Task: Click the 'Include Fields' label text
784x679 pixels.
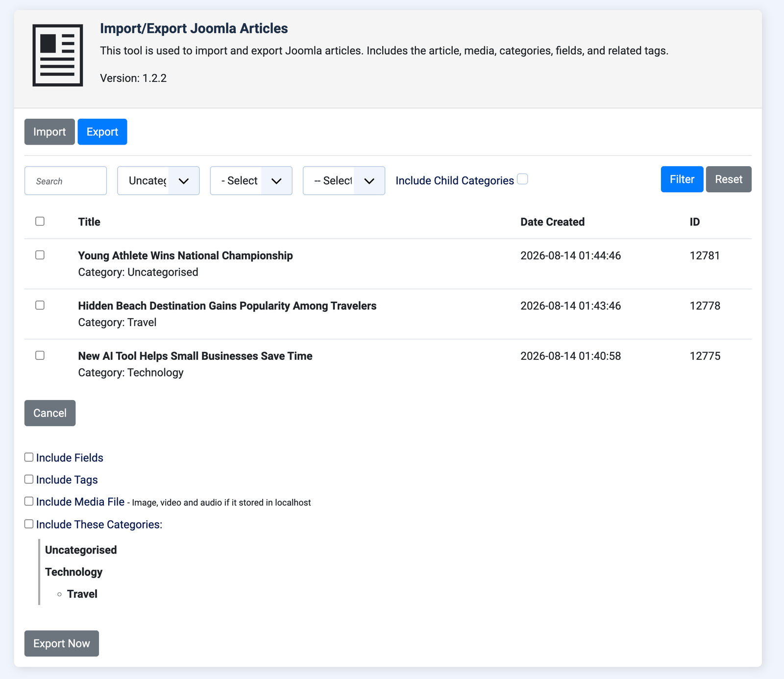Action: tap(70, 458)
